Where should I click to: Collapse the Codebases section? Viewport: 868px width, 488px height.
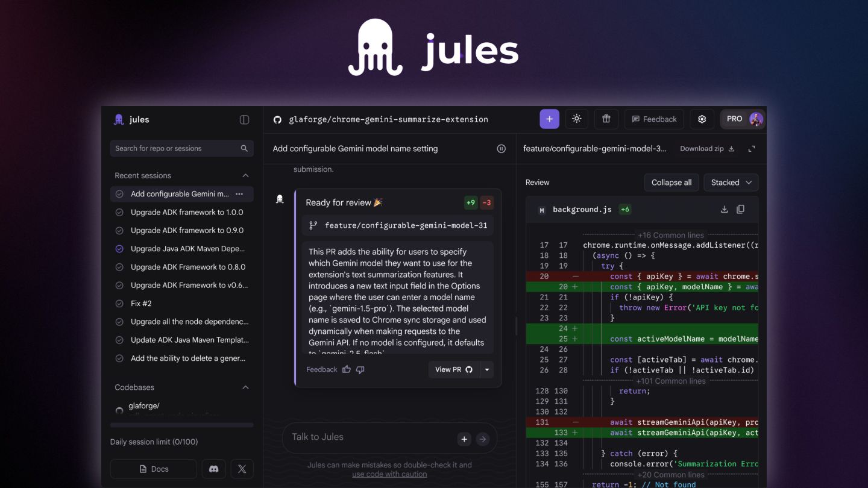click(245, 387)
